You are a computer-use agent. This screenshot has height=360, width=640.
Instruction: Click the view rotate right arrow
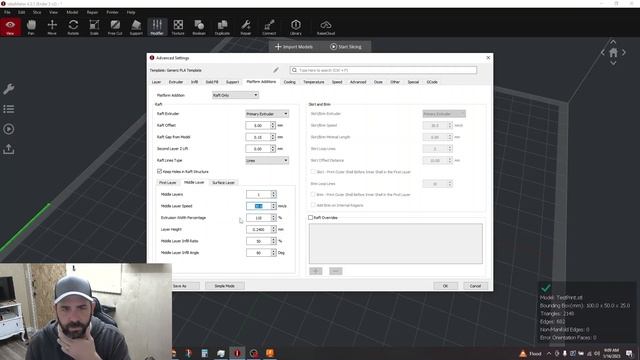pos(624,53)
